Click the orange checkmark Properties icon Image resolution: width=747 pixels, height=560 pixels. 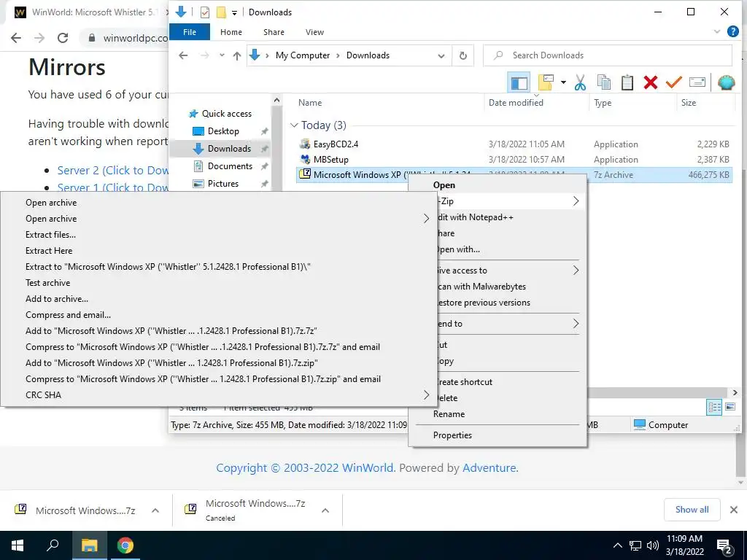673,82
